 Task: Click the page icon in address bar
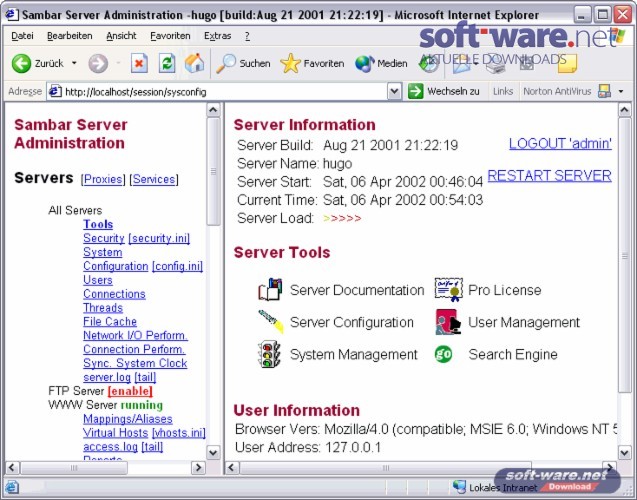(55, 92)
